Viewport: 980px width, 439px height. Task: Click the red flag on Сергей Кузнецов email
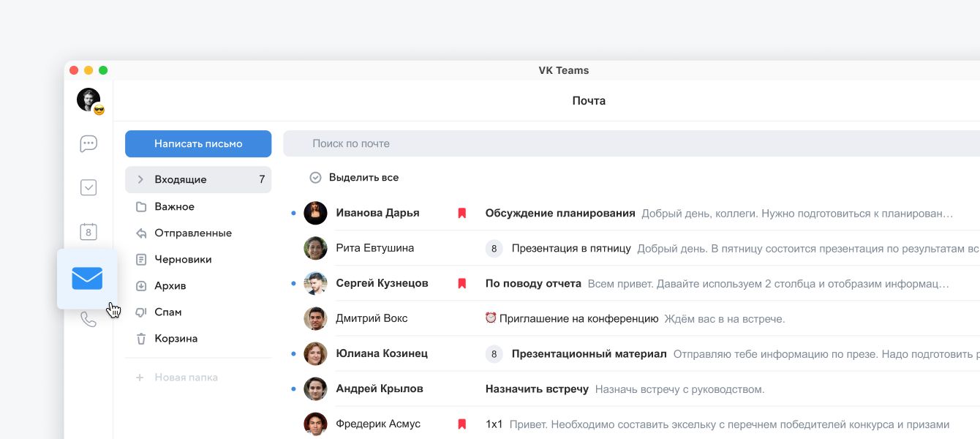462,283
